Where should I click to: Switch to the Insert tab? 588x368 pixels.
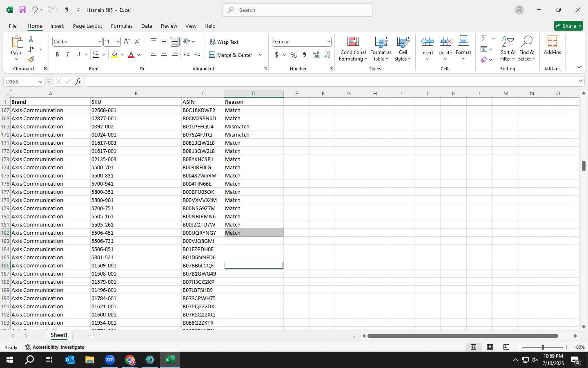tap(57, 26)
